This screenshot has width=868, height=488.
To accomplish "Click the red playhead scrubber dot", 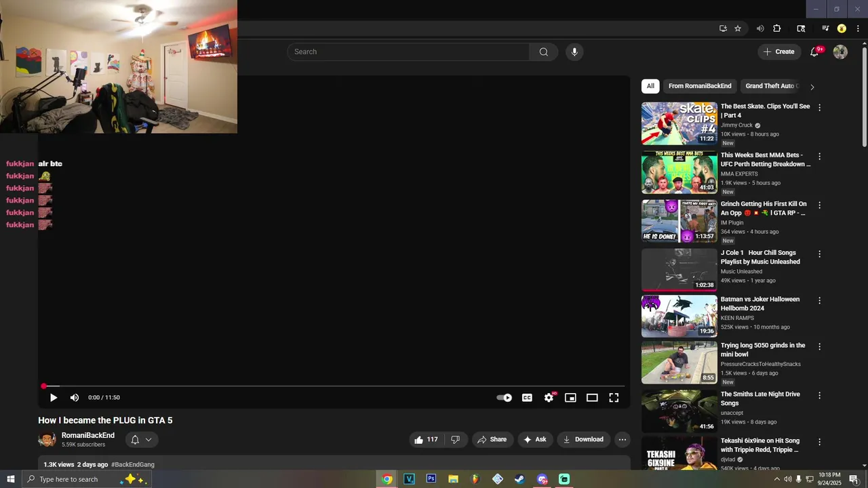I will pyautogui.click(x=43, y=386).
